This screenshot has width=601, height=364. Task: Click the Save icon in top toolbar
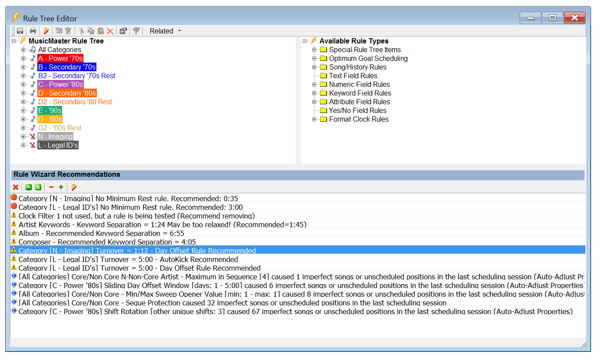(x=20, y=31)
